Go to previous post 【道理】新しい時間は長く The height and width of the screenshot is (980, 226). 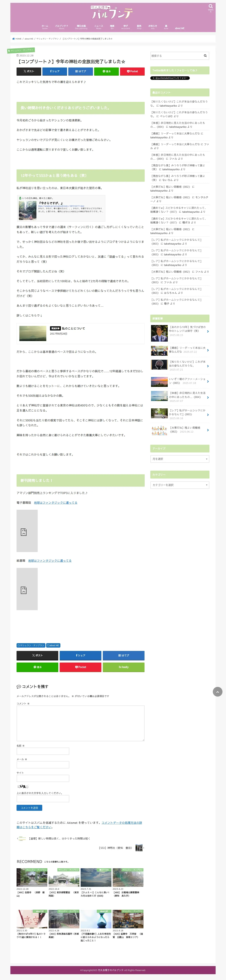pos(54,838)
